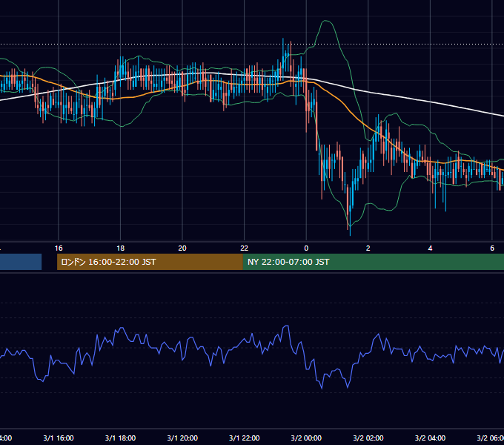Click the 3/1 20:00 timestamp on indicator axis
Screen dimensions: 504x445
tap(182, 438)
